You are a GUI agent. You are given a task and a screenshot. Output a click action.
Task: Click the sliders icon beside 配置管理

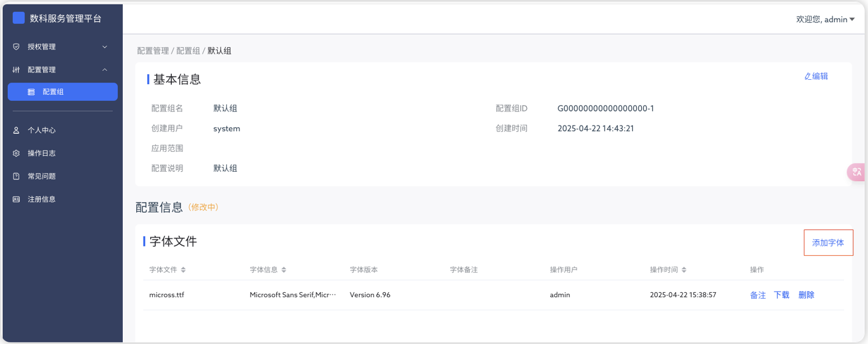[x=16, y=70]
